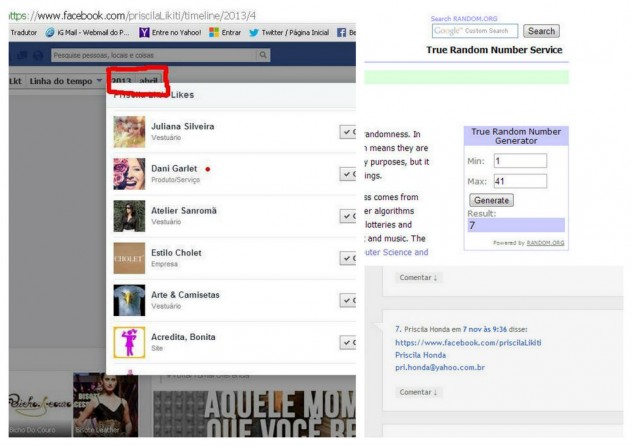This screenshot has width=632, height=446.
Task: Click True Random Number Service heading
Action: pyautogui.click(x=494, y=50)
